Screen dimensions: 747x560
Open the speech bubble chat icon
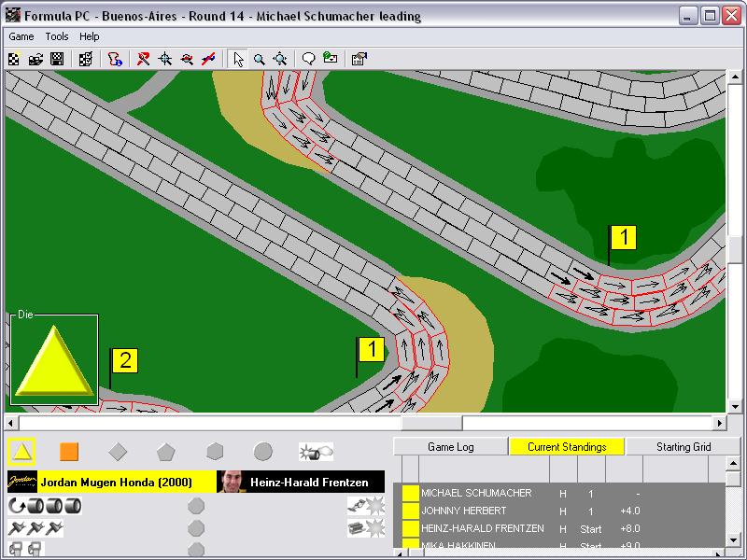pos(309,59)
